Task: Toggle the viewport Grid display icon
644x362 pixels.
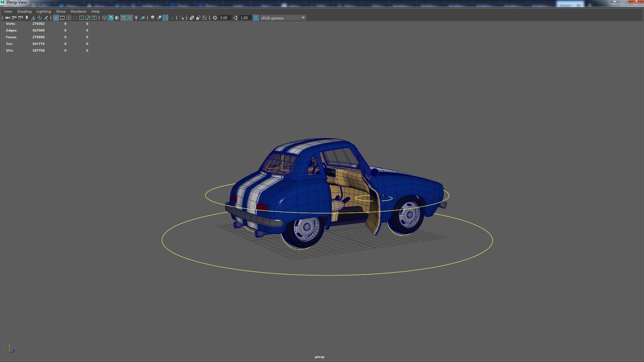Action: [x=56, y=18]
